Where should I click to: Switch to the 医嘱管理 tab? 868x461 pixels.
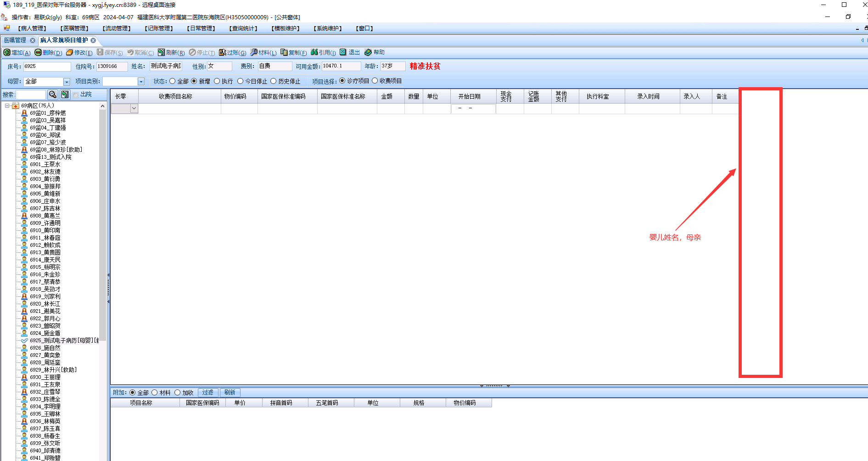point(15,40)
